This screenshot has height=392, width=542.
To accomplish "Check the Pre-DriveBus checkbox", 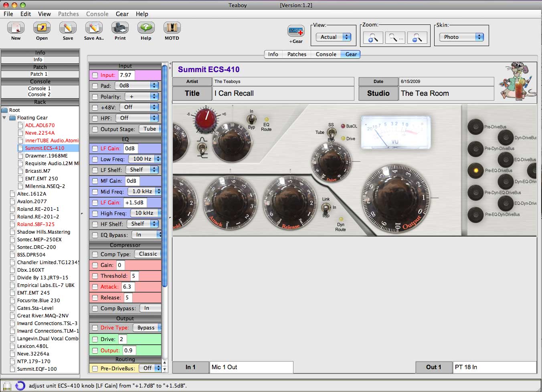I will click(95, 368).
